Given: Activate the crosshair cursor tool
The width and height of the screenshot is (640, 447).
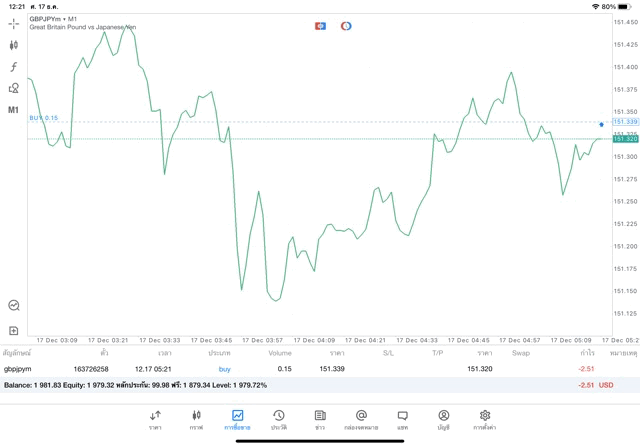Looking at the screenshot, I should coord(14,23).
